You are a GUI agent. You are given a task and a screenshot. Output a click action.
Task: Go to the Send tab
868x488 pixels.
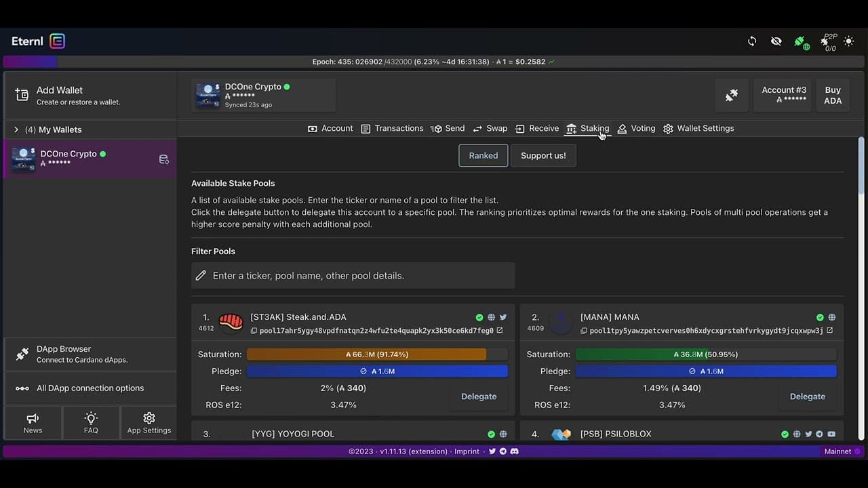(x=448, y=128)
